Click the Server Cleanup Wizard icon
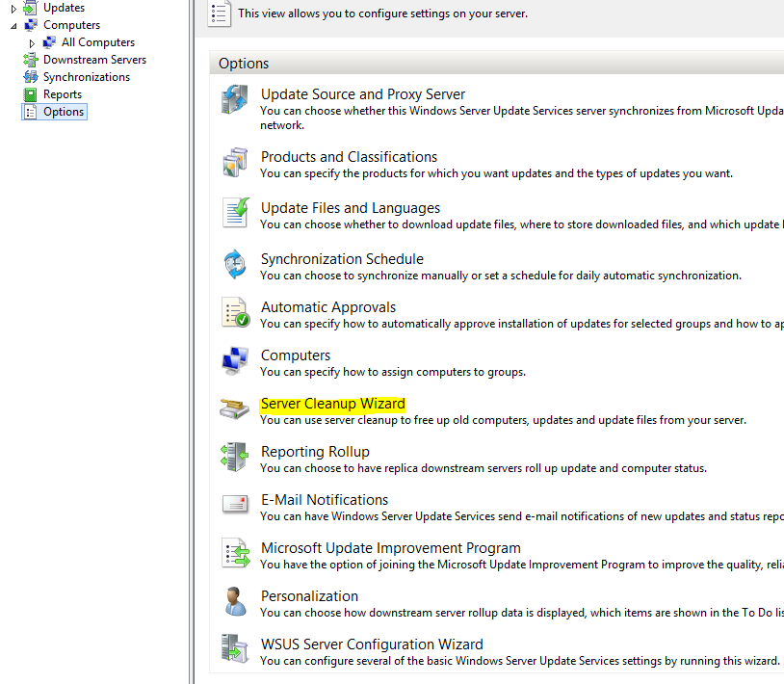This screenshot has height=684, width=784. pos(234,408)
